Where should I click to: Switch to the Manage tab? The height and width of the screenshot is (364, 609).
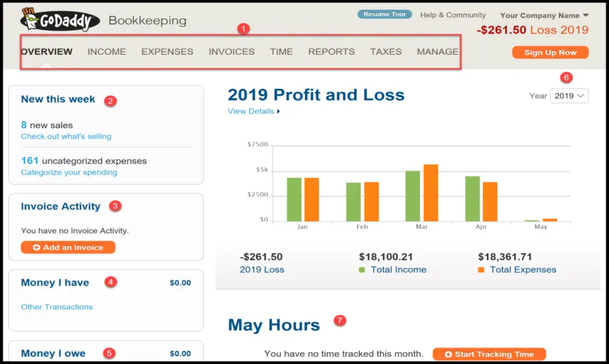[x=438, y=52]
